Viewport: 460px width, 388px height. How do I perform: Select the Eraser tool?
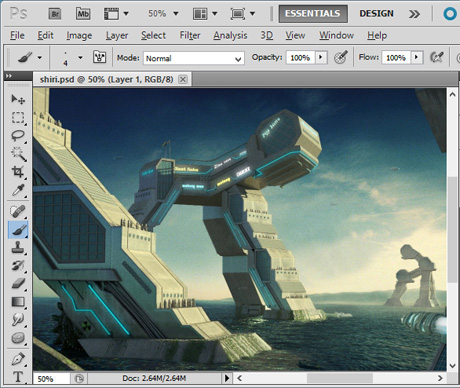point(18,284)
